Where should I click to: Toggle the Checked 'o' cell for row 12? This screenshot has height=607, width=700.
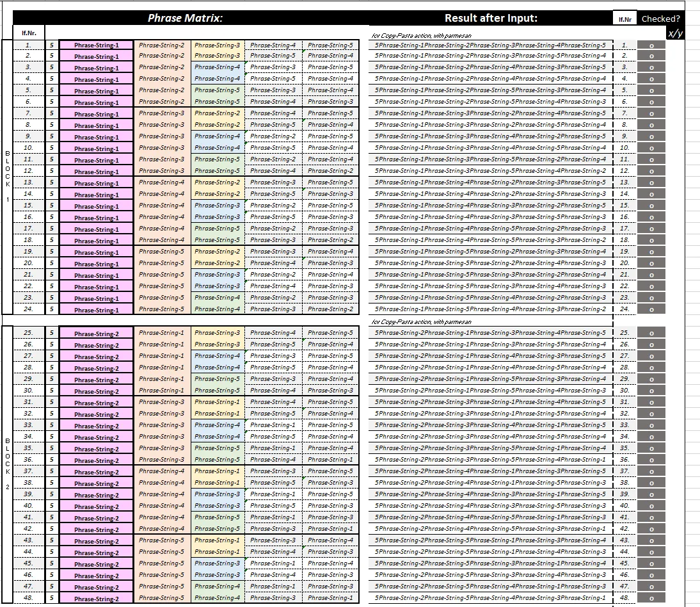651,171
